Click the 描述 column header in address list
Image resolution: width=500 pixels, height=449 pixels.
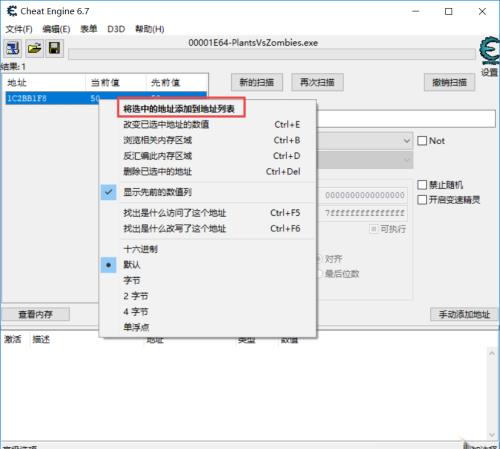click(x=41, y=340)
